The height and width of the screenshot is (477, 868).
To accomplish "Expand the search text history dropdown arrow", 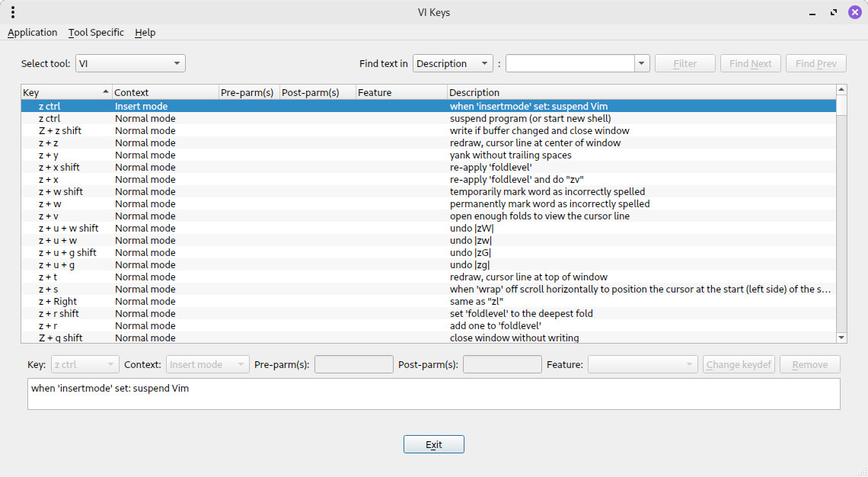I will pyautogui.click(x=642, y=64).
